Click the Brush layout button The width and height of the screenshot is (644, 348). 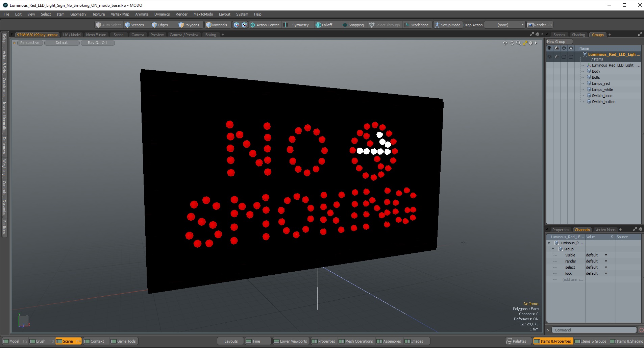(x=41, y=341)
